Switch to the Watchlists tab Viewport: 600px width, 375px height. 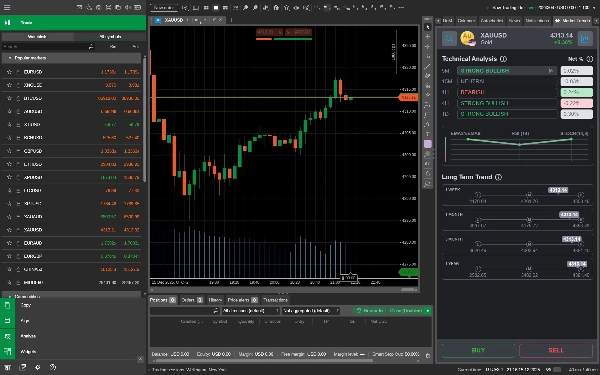[37, 37]
